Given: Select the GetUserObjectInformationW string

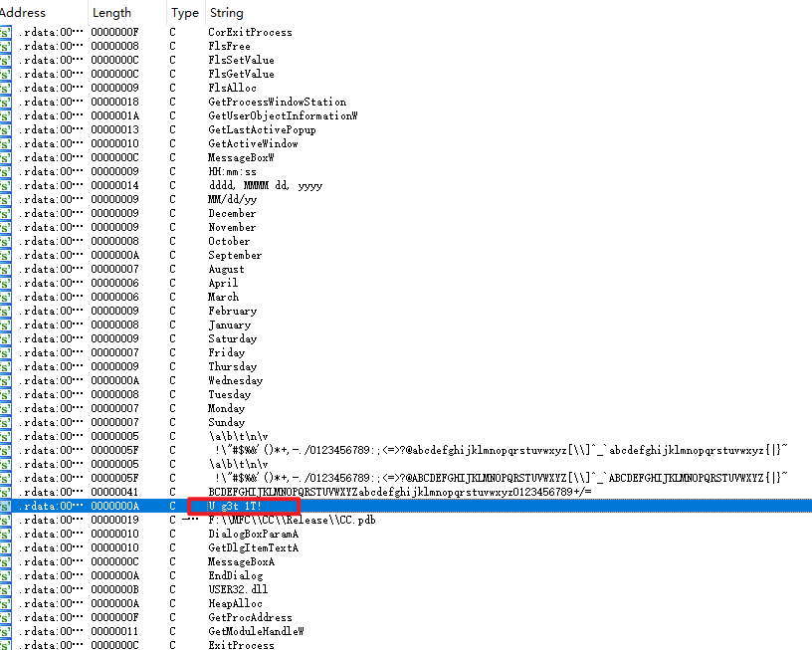Looking at the screenshot, I should 283,116.
